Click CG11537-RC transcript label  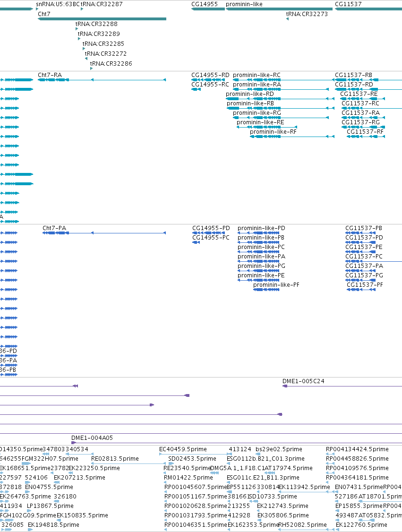pos(360,103)
